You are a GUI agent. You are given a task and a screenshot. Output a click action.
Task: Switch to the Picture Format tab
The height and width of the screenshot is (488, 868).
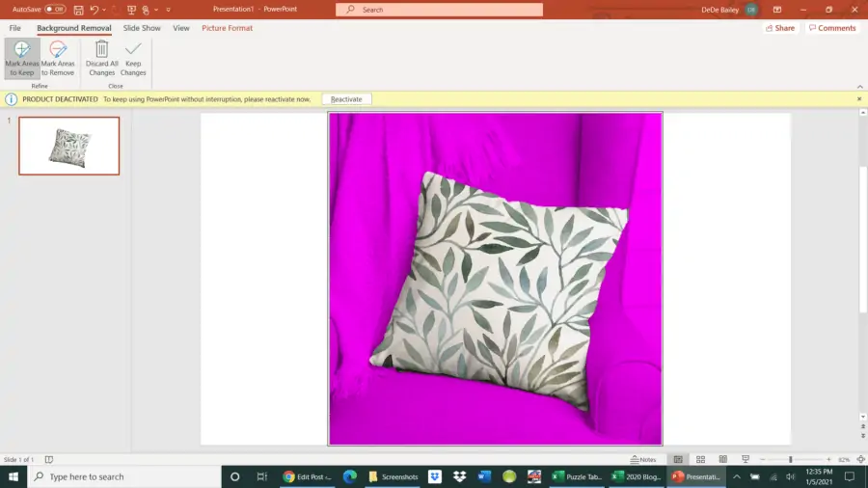click(227, 28)
